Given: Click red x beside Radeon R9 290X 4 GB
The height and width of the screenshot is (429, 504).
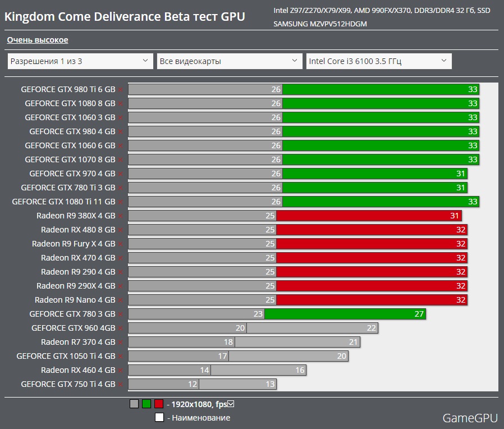Looking at the screenshot, I should 121,286.
